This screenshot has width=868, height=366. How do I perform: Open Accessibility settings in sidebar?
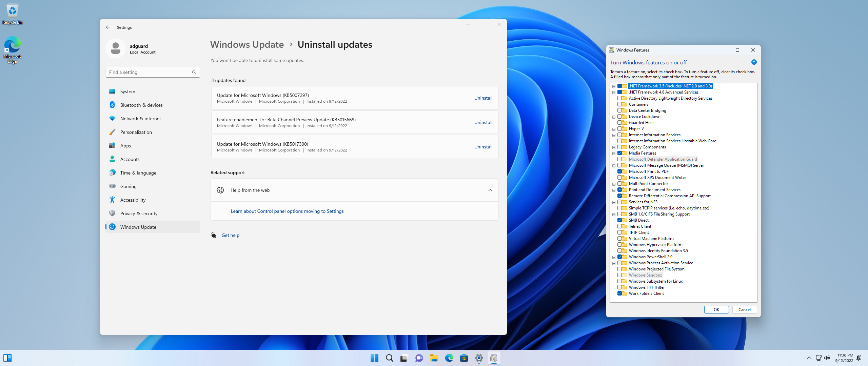pyautogui.click(x=153, y=200)
